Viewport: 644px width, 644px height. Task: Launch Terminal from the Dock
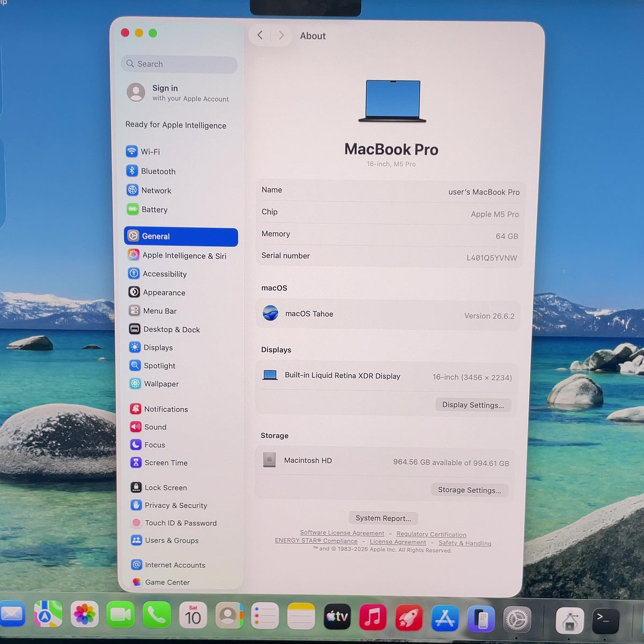(605, 621)
